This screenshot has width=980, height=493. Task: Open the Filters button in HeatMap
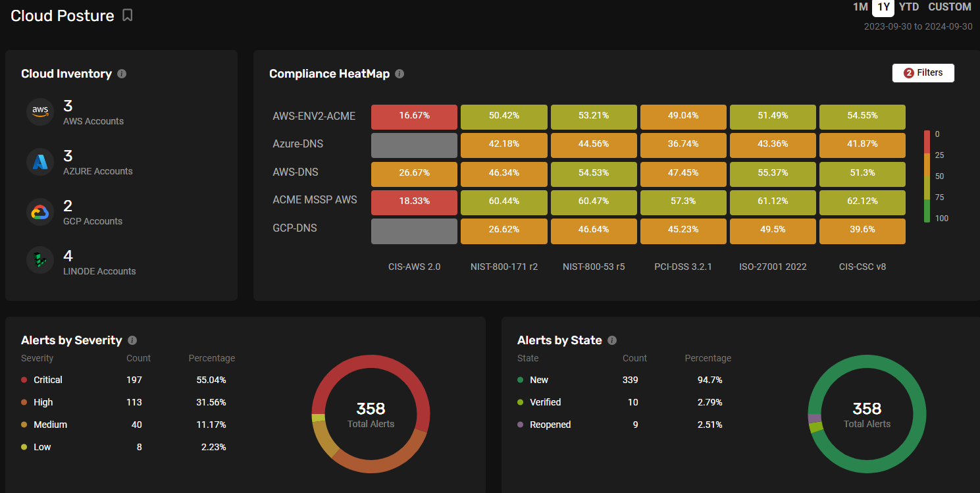point(923,73)
